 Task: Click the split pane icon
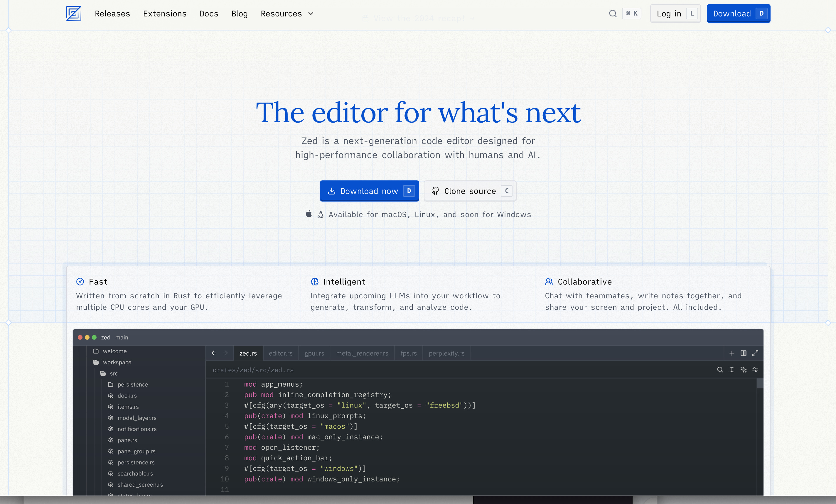tap(743, 353)
